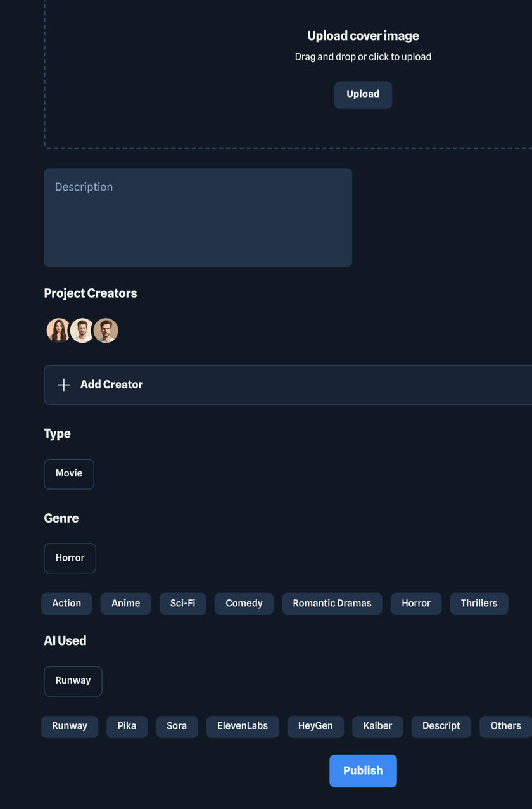The image size is (532, 809).
Task: Click the outlined Movie type chip
Action: (x=69, y=474)
